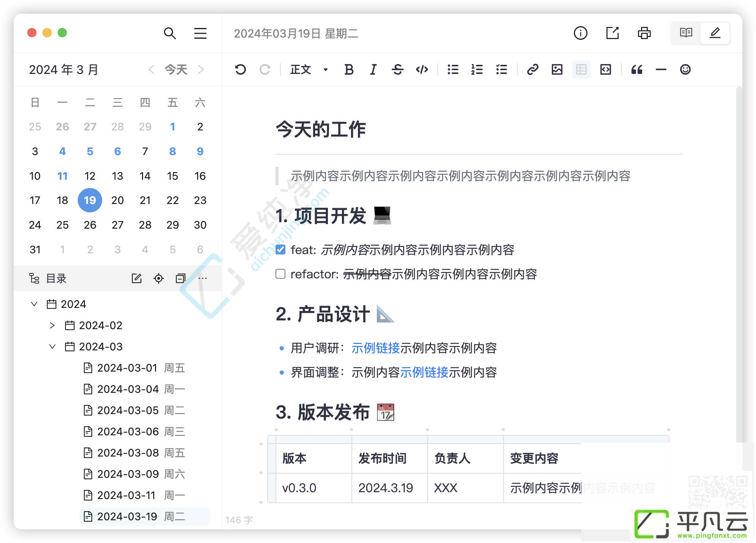This screenshot has width=756, height=543.
Task: Open the search icon in sidebar header
Action: click(170, 33)
